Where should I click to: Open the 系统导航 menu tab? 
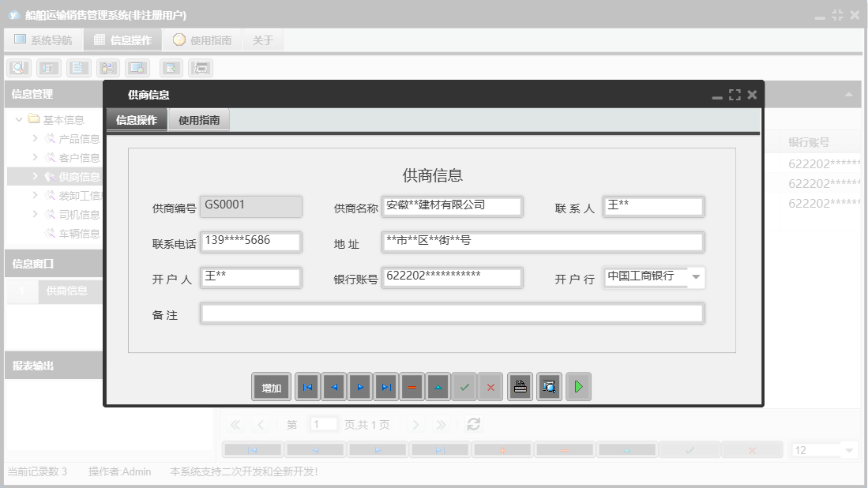click(43, 39)
